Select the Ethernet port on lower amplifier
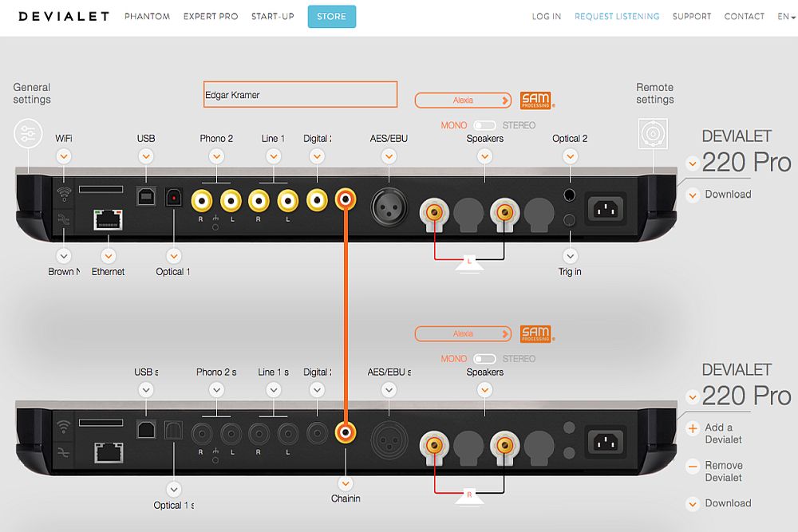798x532 pixels. [x=109, y=453]
